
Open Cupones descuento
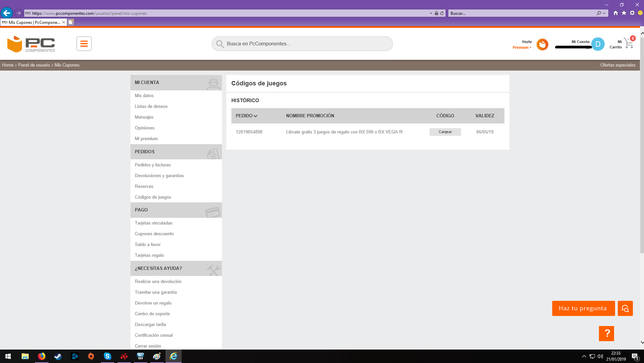pos(154,234)
